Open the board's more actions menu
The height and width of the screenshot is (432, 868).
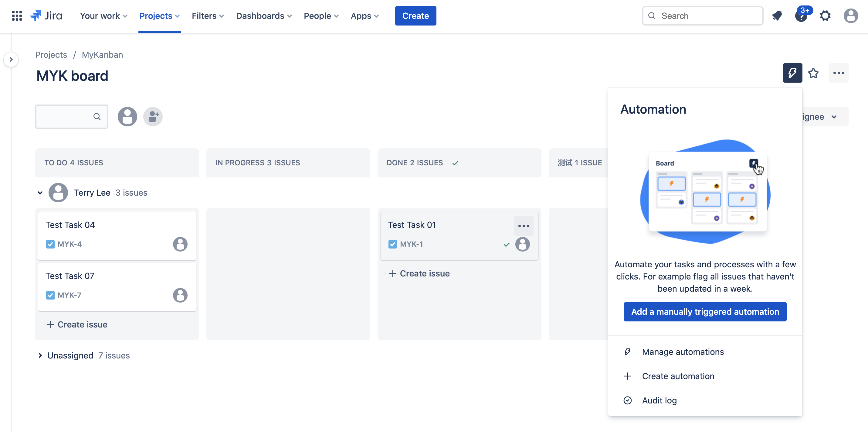(838, 73)
